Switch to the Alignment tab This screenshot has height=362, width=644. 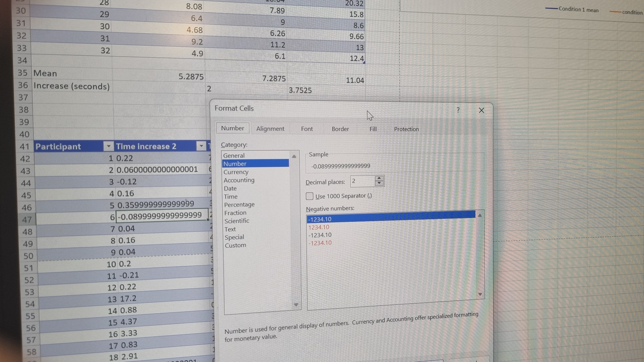(x=270, y=129)
